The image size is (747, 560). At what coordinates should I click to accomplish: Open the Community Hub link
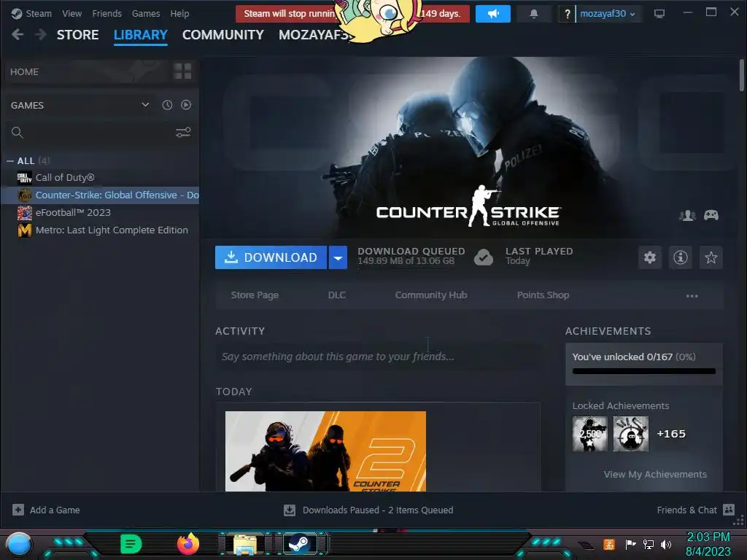click(431, 295)
